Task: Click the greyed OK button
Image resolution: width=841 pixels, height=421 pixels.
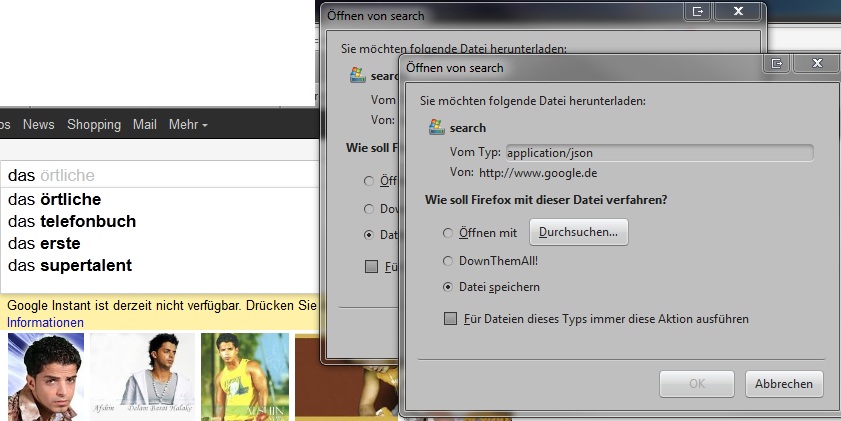Action: (x=697, y=383)
